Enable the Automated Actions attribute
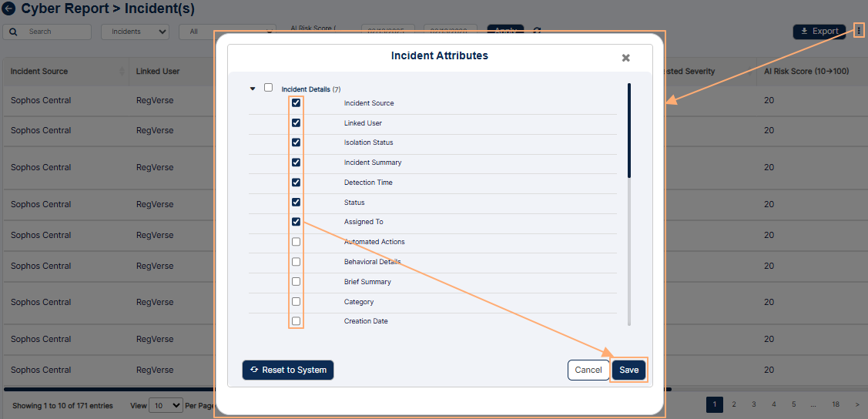This screenshot has width=868, height=419. pyautogui.click(x=297, y=242)
